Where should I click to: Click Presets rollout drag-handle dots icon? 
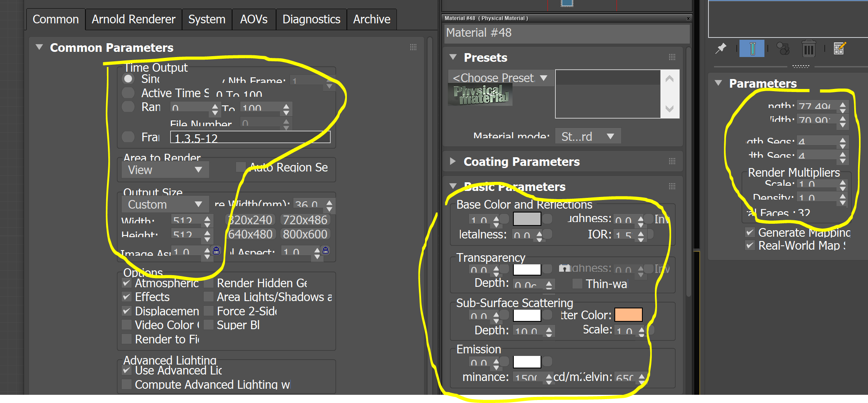[671, 57]
